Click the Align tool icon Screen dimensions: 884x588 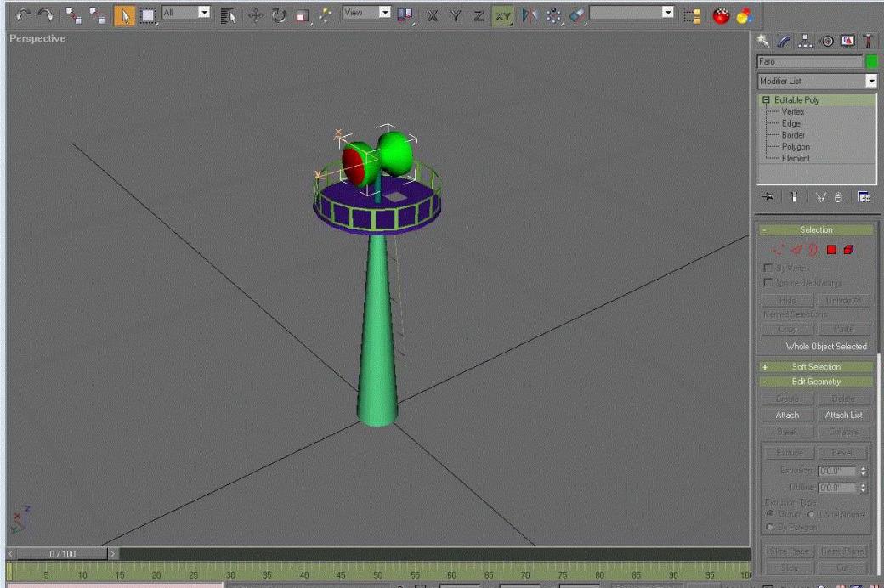[577, 16]
